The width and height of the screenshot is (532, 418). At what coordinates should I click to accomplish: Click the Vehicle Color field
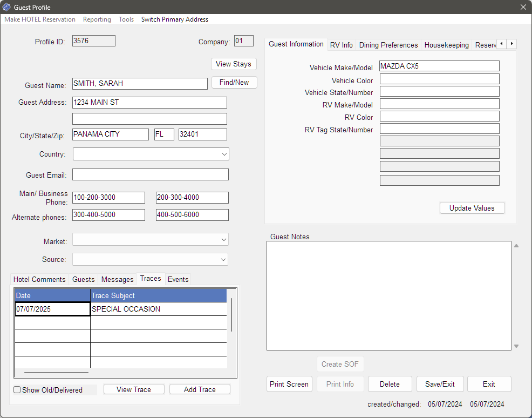(439, 79)
